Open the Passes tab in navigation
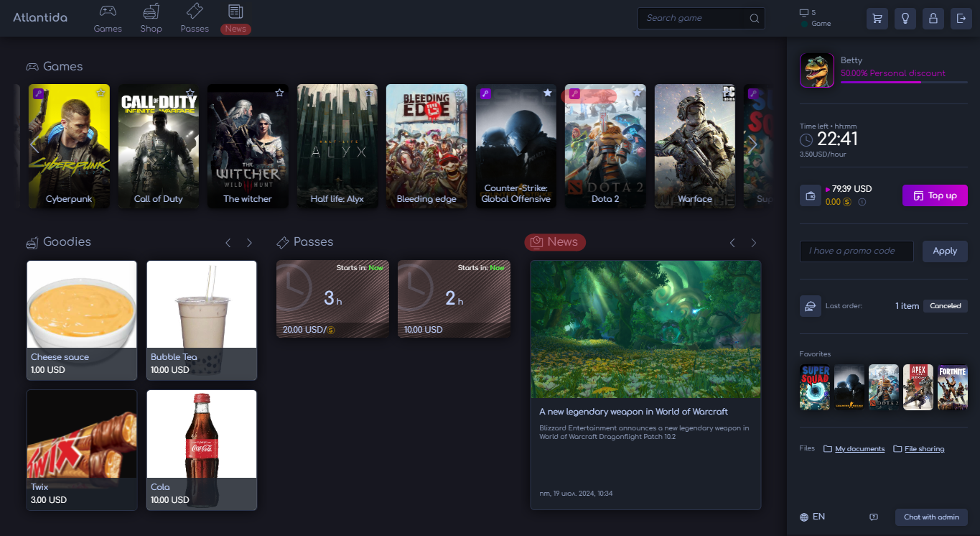980x536 pixels. 195,19
